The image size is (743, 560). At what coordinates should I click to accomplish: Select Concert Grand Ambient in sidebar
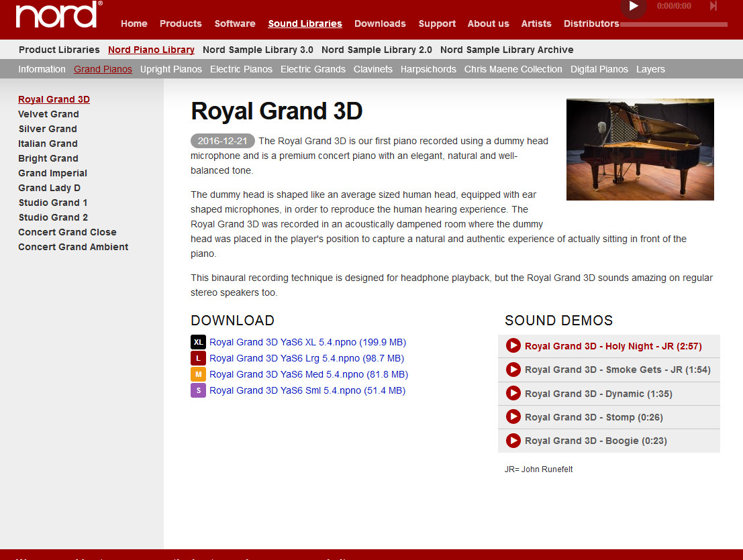point(73,247)
